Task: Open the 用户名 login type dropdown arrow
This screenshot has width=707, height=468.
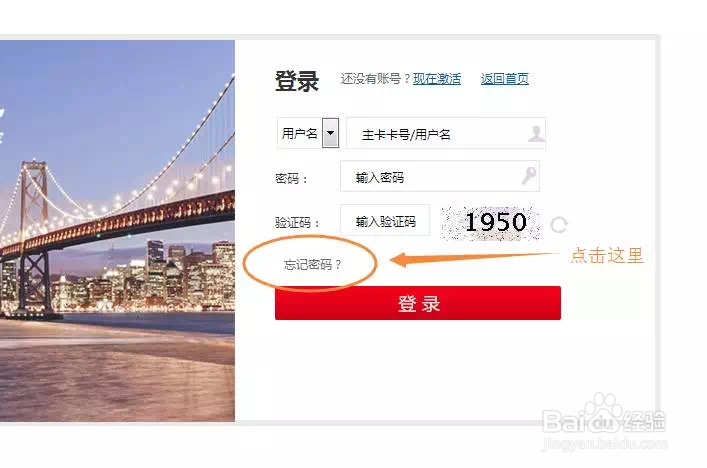Action: tap(331, 133)
